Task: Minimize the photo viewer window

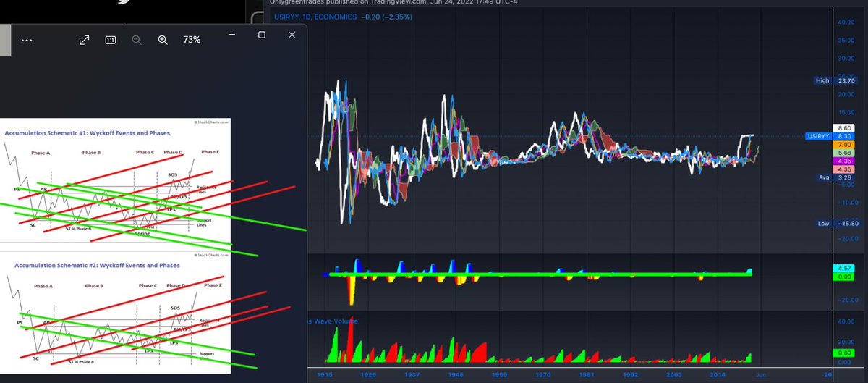Action: tap(231, 35)
